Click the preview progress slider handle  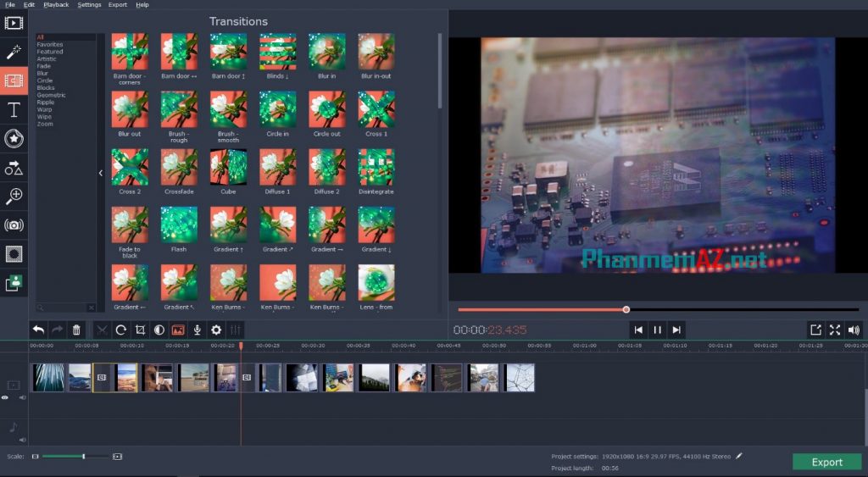point(626,309)
